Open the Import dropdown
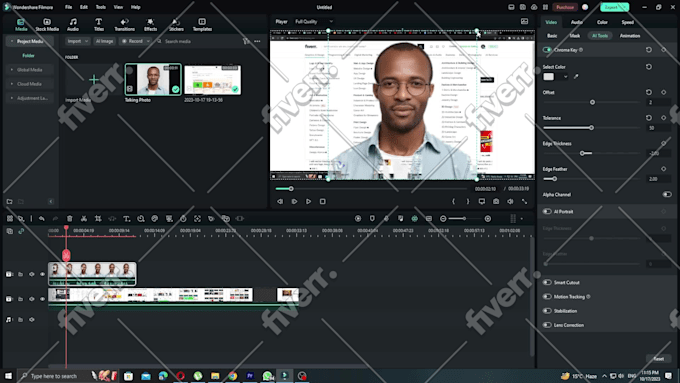The image size is (680, 383). pos(77,41)
